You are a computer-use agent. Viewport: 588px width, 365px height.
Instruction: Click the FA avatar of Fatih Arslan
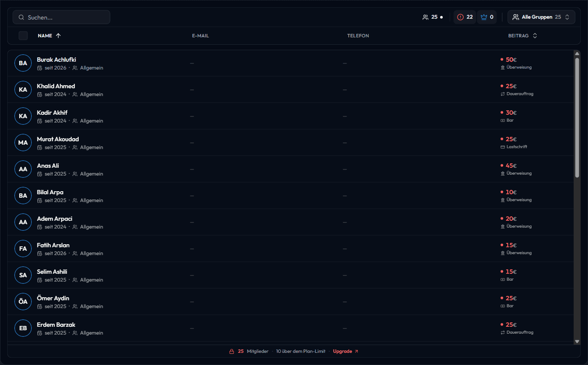[23, 249]
